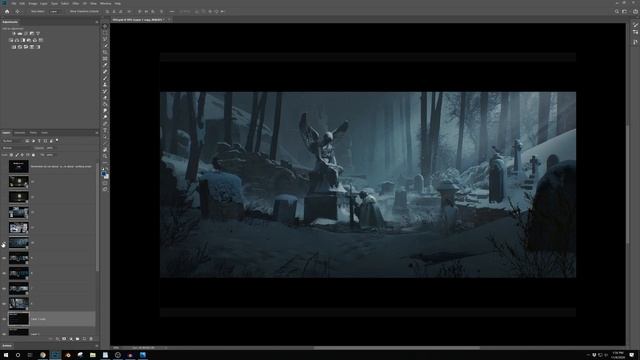Open the workspace switcher at top right
Screen dimensions: 640x360
coord(624,11)
